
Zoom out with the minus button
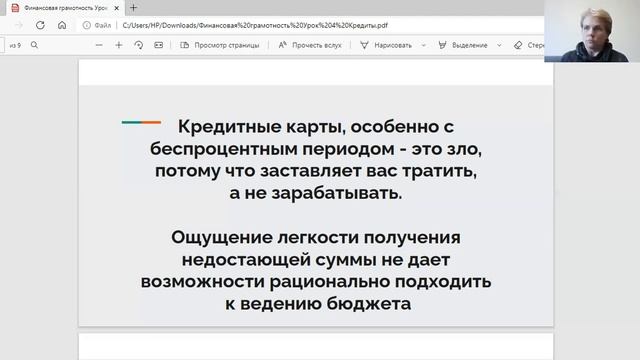99,45
